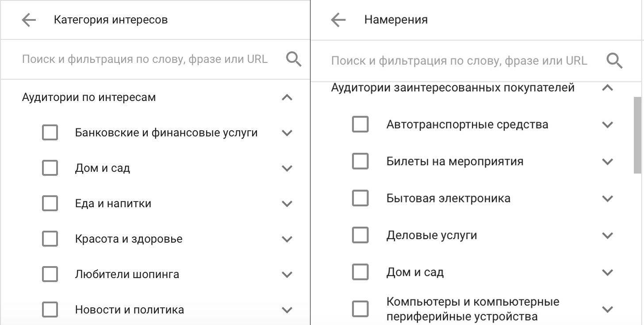Check the Бытовая электроника checkbox
This screenshot has width=644, height=325.
[x=360, y=198]
